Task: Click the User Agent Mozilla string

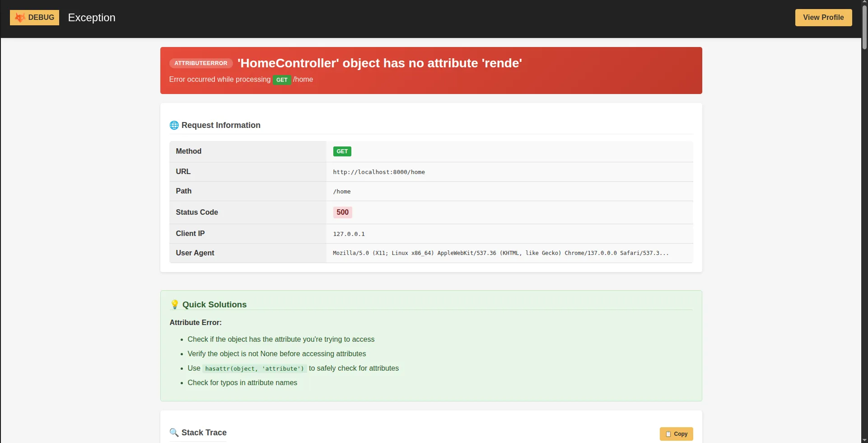Action: [500, 253]
